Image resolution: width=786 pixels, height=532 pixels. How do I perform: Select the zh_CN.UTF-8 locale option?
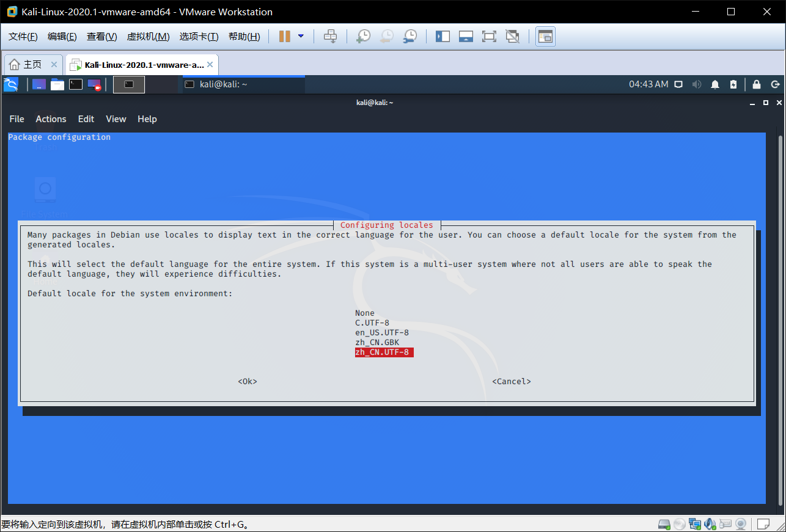pyautogui.click(x=384, y=352)
